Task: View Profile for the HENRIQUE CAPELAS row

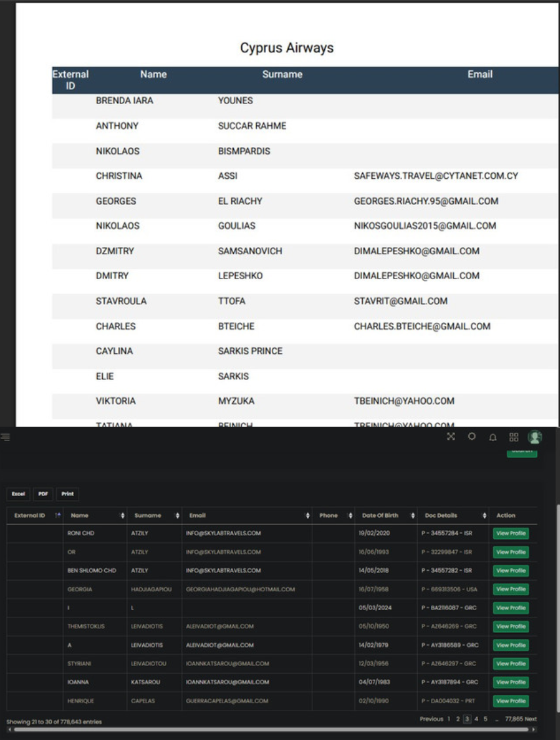Action: click(x=511, y=701)
